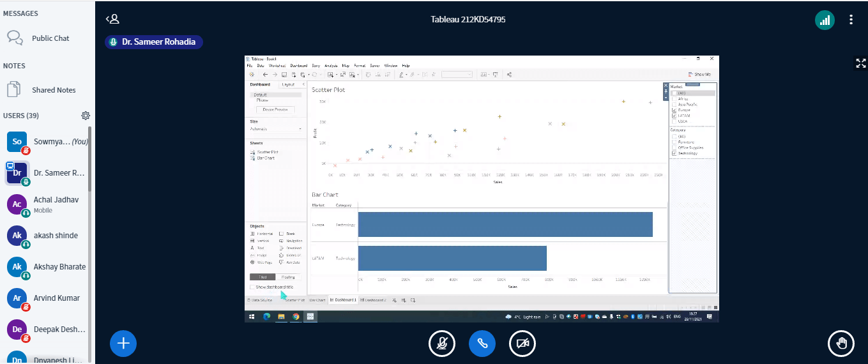Open the users list settings gear
This screenshot has width=868, height=364.
pos(86,116)
